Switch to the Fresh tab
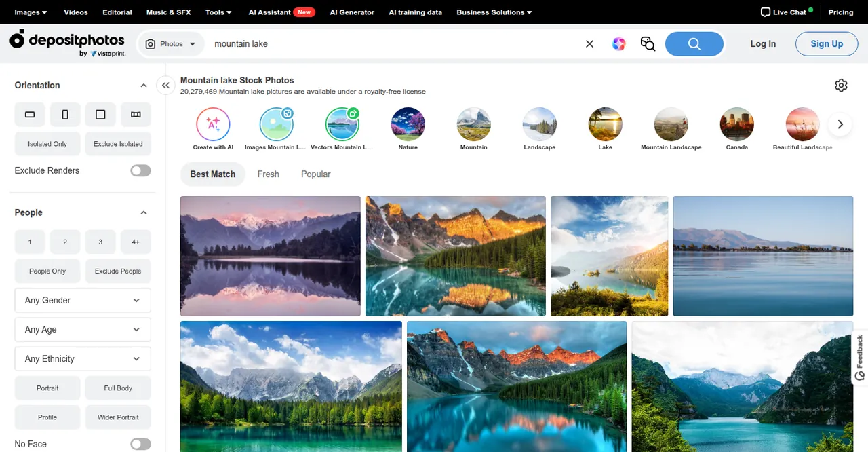The width and height of the screenshot is (868, 452). point(269,174)
